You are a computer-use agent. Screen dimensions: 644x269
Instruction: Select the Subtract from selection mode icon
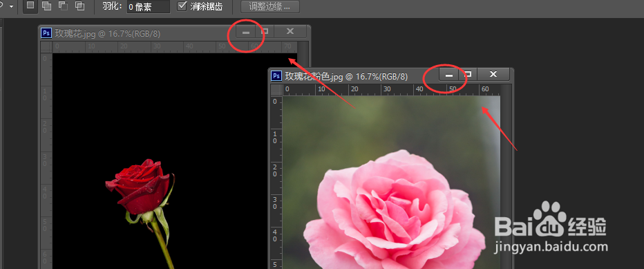click(x=63, y=6)
